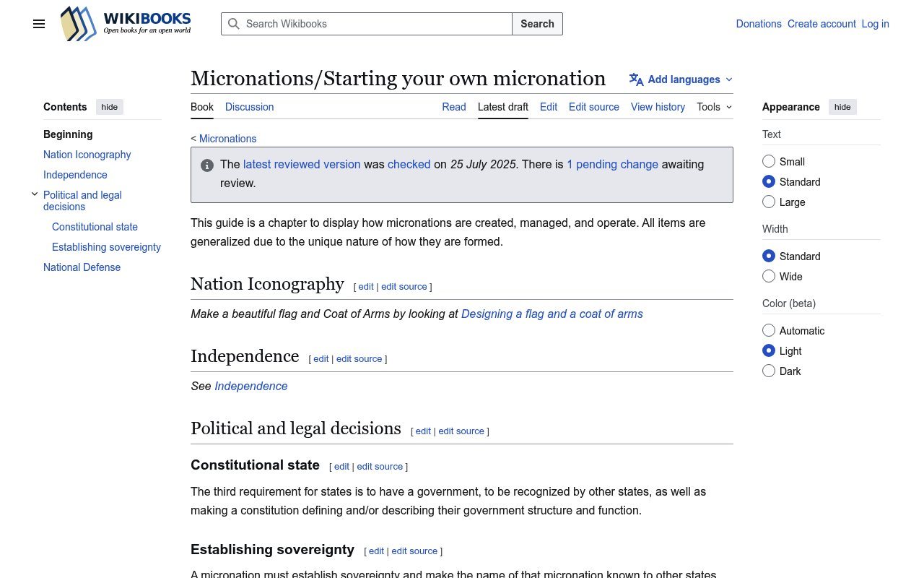Select Dark color mode
Viewport: 924px width, 578px height.
click(769, 371)
